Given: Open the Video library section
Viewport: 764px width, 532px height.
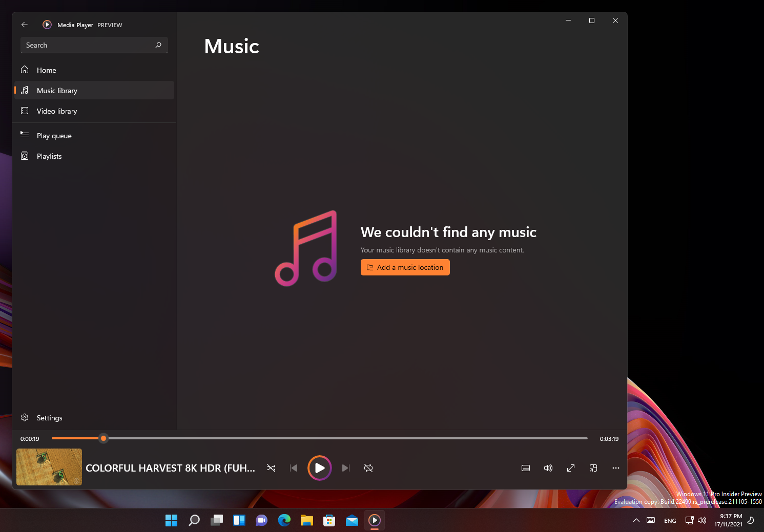Looking at the screenshot, I should coord(56,111).
